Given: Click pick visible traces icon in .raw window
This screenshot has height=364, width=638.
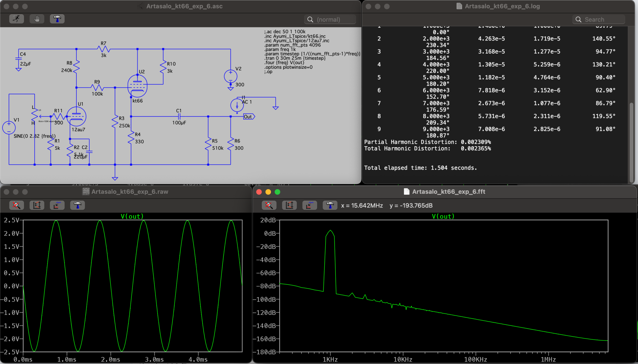Looking at the screenshot, I should [57, 205].
